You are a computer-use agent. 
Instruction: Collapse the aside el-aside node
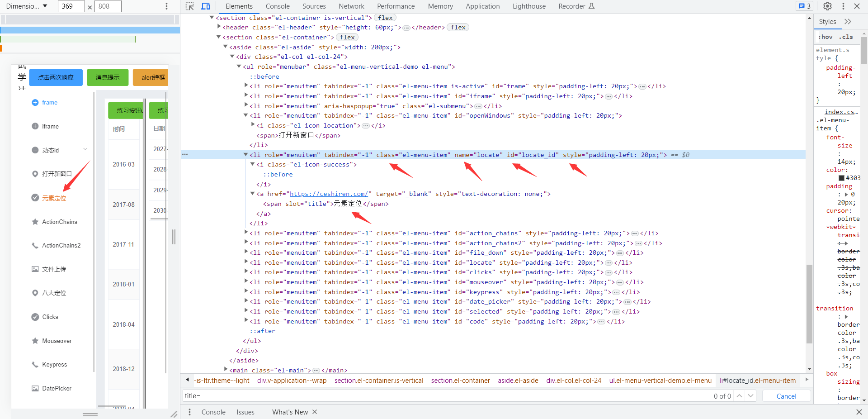coord(225,47)
